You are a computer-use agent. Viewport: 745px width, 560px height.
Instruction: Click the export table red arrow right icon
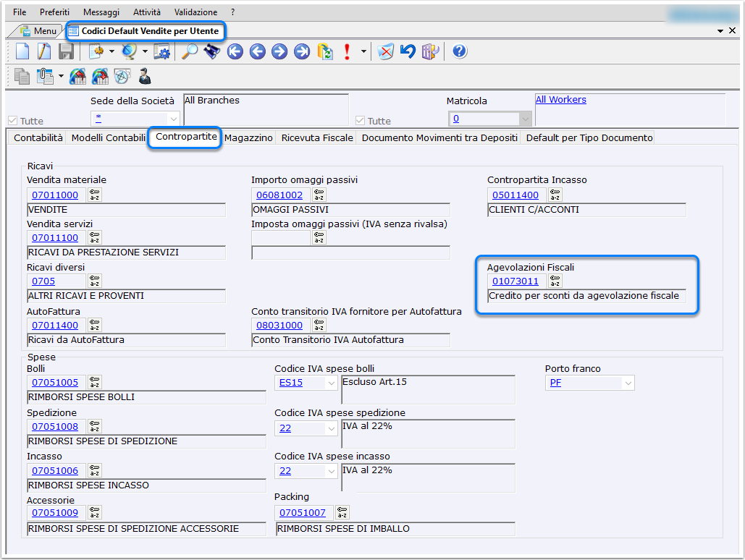pos(100,77)
